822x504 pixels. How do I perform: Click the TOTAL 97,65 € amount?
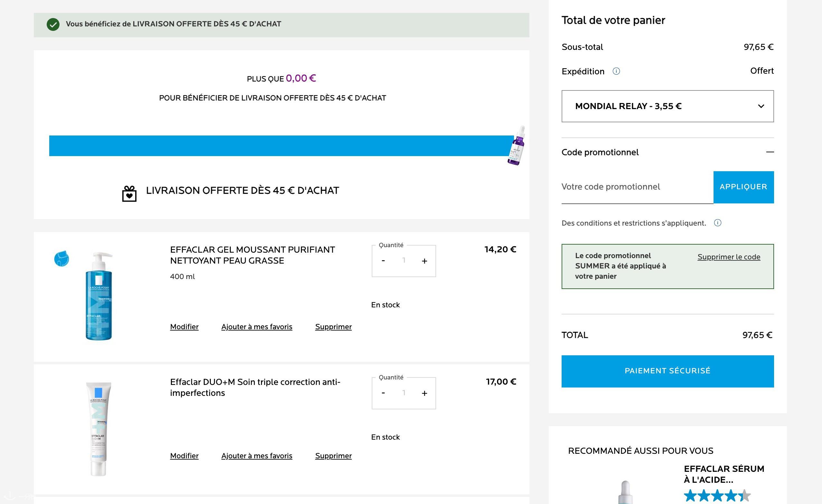[757, 335]
